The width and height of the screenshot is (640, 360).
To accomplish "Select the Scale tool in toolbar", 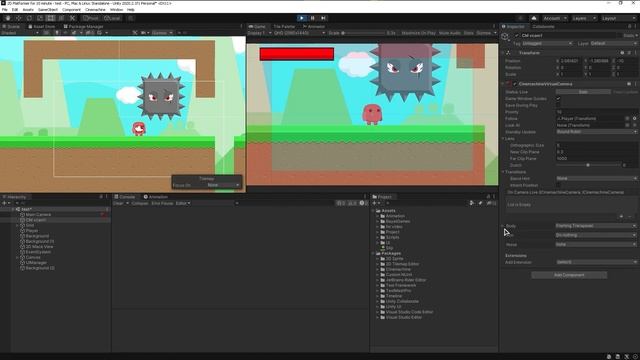I will coord(40,18).
